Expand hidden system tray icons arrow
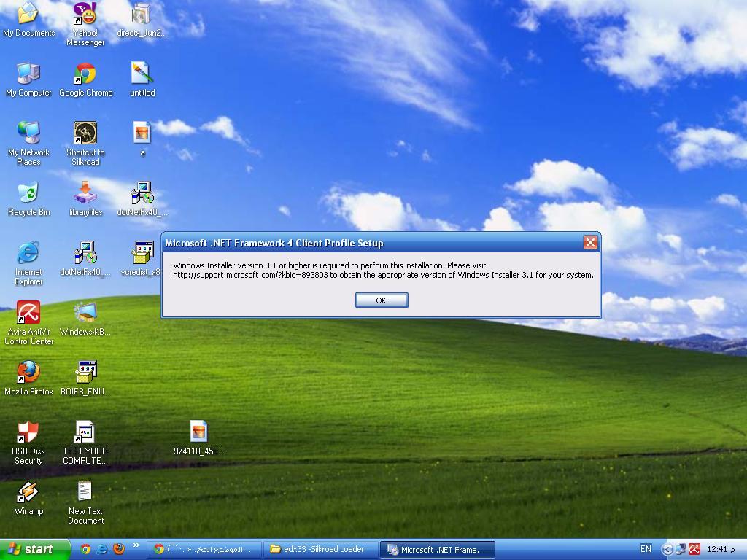The image size is (747, 560). click(667, 550)
